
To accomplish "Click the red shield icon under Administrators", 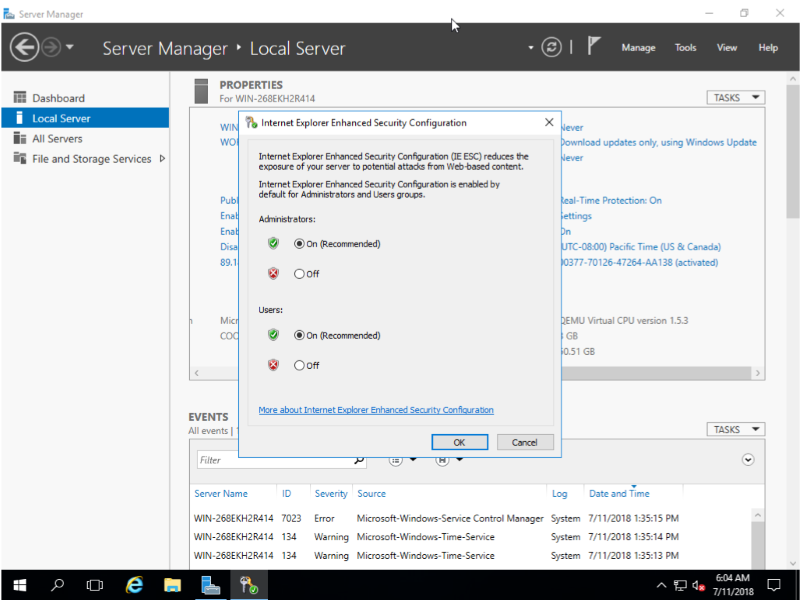I will [x=273, y=273].
